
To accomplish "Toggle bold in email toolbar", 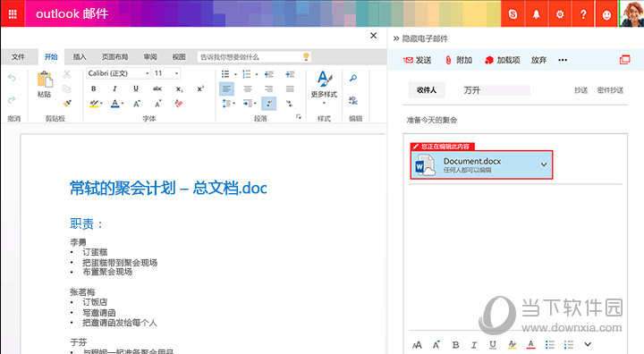I will point(455,344).
